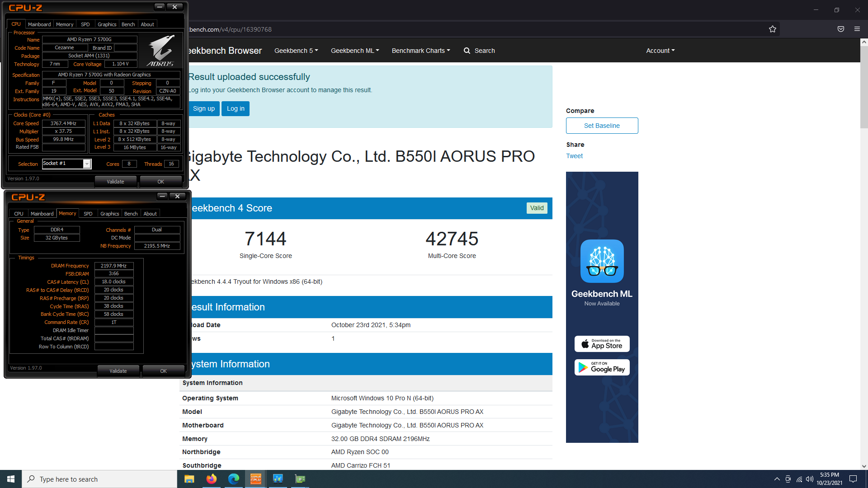Click Validate in the top CPU-Z window
Image resolution: width=868 pixels, height=488 pixels.
click(115, 182)
